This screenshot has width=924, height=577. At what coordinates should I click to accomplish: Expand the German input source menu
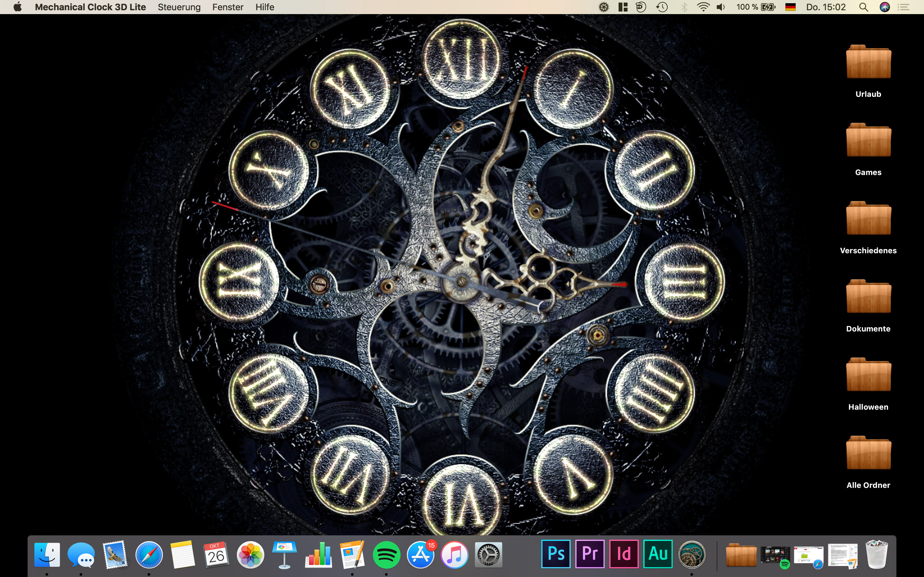coord(790,7)
